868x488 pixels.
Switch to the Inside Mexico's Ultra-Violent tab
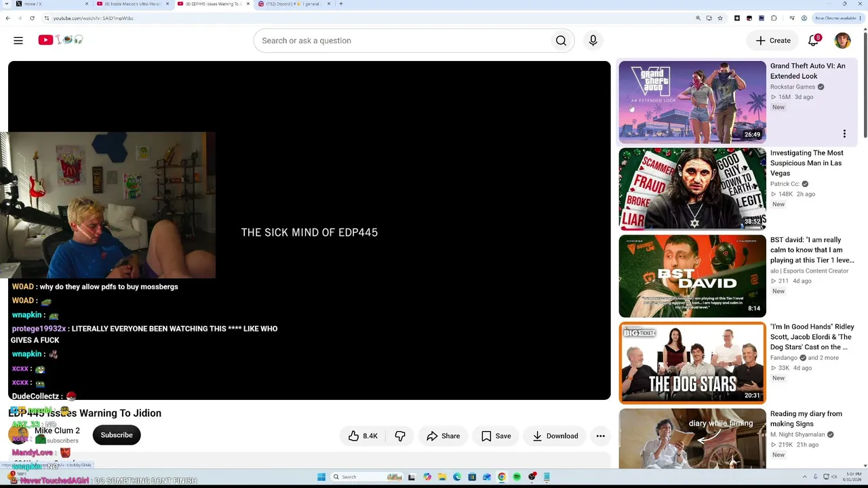[x=133, y=4]
